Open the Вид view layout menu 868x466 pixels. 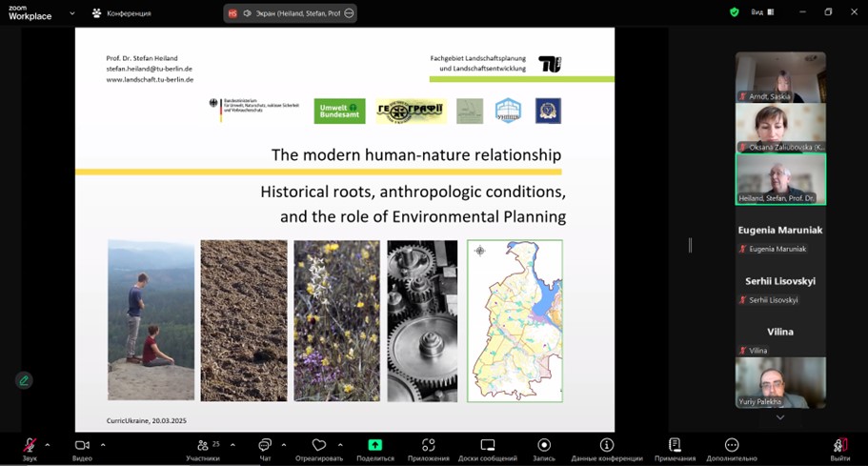coord(761,12)
